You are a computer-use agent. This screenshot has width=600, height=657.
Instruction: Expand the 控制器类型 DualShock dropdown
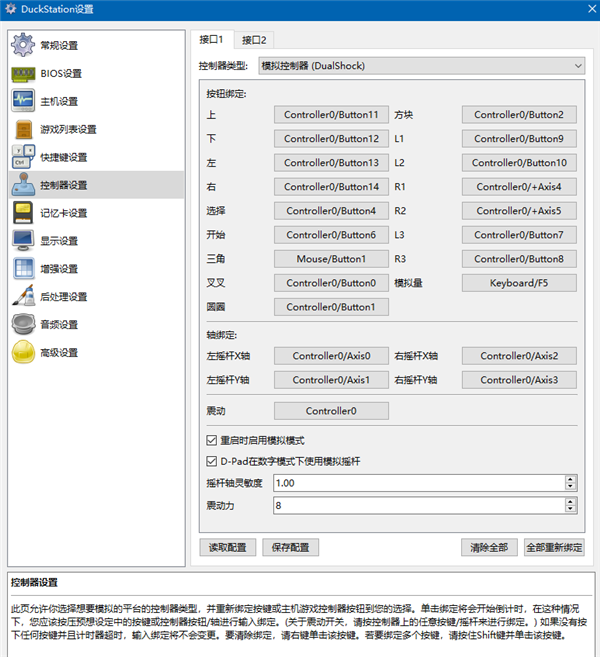point(422,66)
